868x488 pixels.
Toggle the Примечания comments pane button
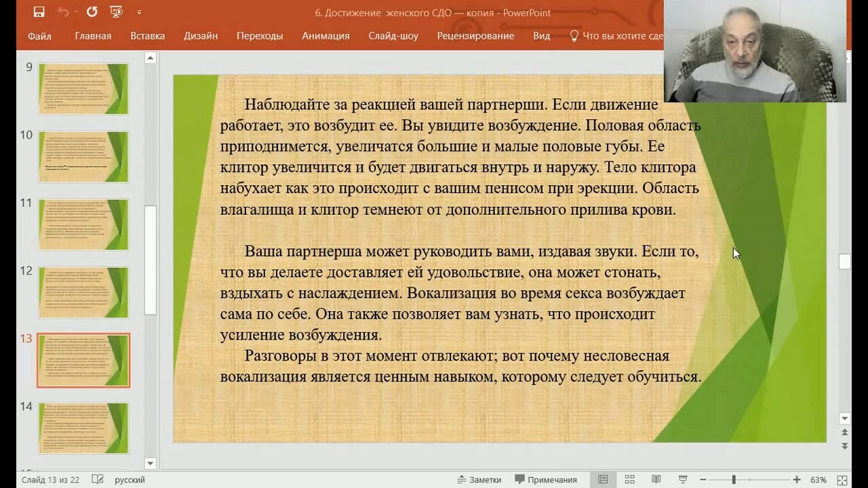pyautogui.click(x=546, y=480)
